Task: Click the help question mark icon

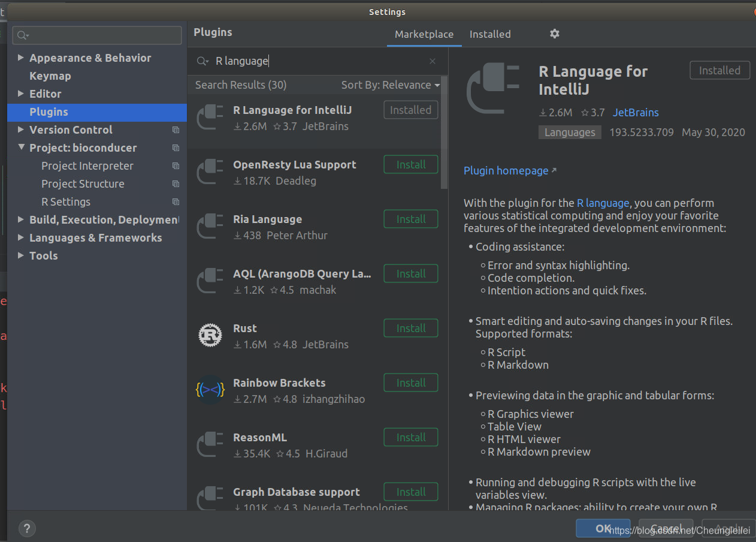Action: tap(27, 529)
